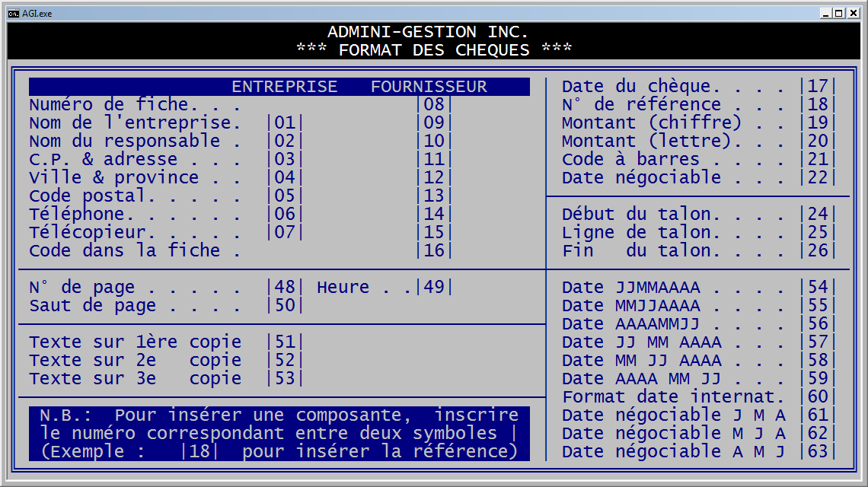Select code 54 for Date JJMMAAAA
Viewport: 868px width, 487px height.
pyautogui.click(x=818, y=288)
